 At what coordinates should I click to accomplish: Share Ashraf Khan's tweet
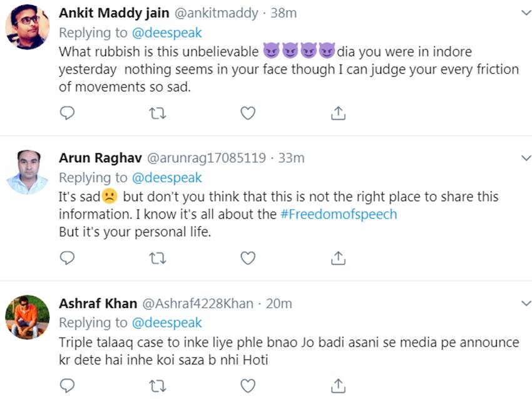(338, 384)
